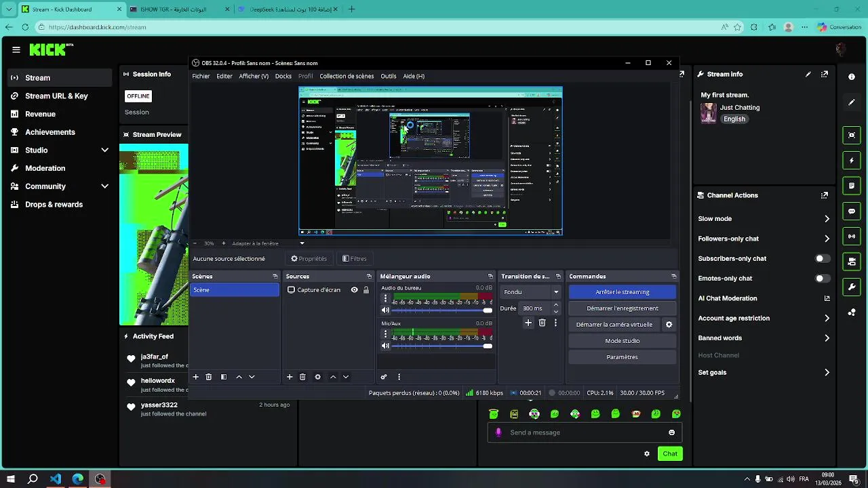The width and height of the screenshot is (868, 488).
Task: Click the lightning bolt icon in right sidebar
Action: (x=852, y=161)
